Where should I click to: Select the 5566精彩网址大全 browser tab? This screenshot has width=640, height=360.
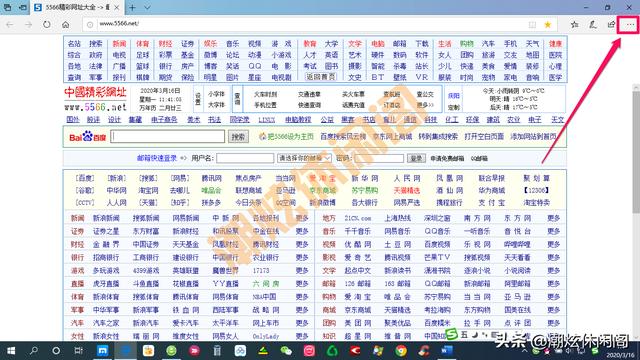click(x=77, y=7)
